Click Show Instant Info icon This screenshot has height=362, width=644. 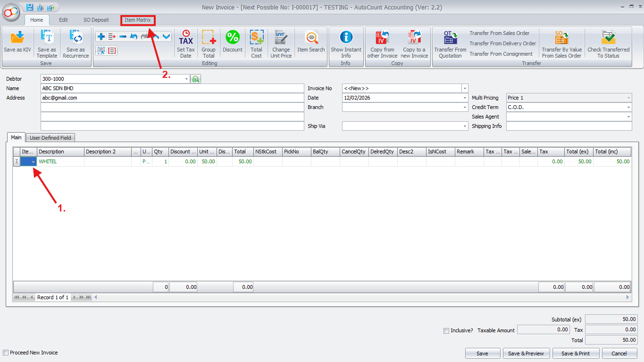[x=346, y=38]
